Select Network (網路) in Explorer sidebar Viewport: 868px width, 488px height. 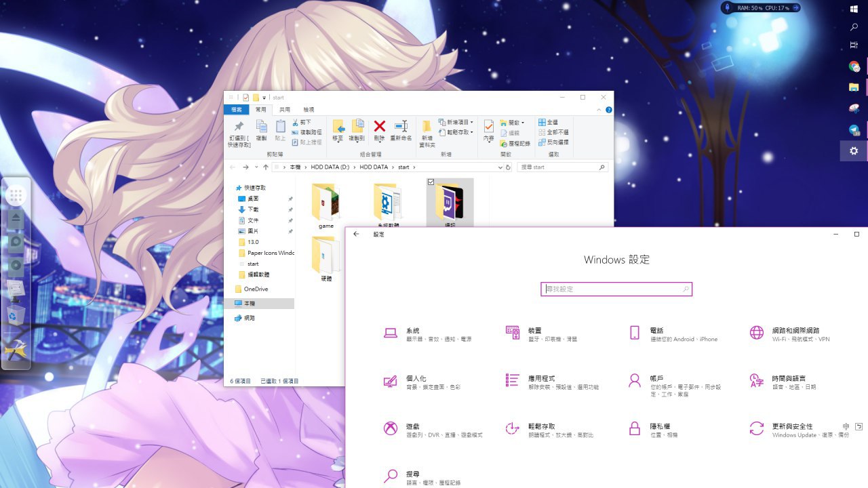tap(245, 318)
